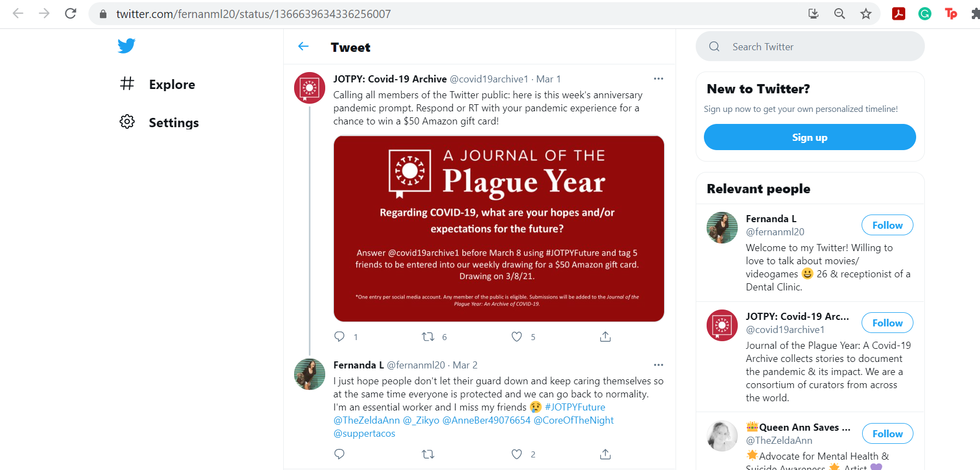Click the #JOTPYFuture hashtag link
The height and width of the screenshot is (470, 980).
pyautogui.click(x=575, y=407)
